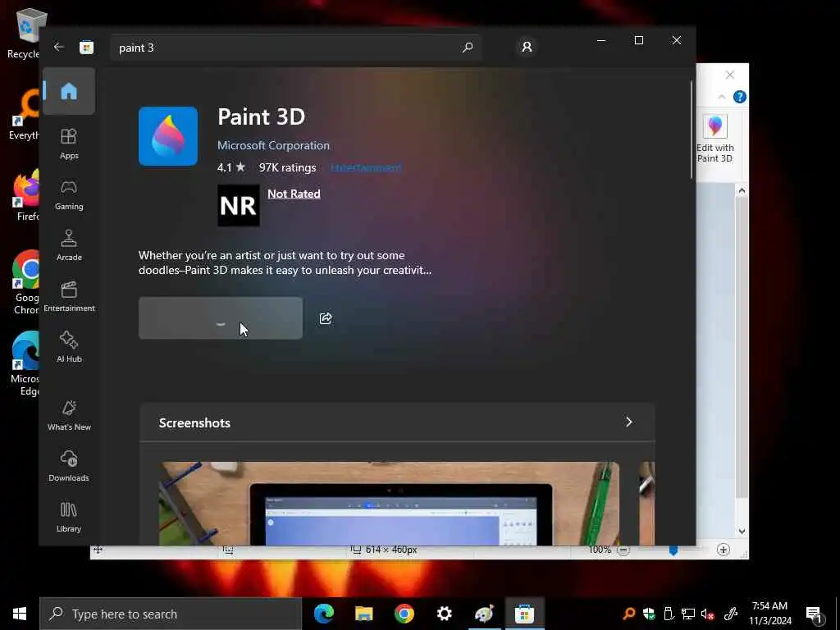This screenshot has width=840, height=630.
Task: Click the 97K ratings text
Action: [288, 167]
